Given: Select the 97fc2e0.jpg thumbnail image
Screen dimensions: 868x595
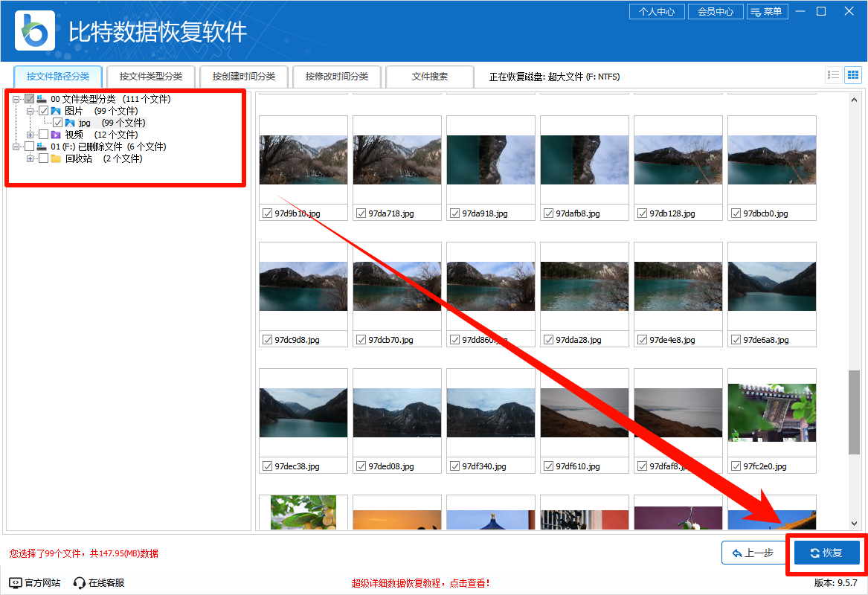Looking at the screenshot, I should (771, 412).
